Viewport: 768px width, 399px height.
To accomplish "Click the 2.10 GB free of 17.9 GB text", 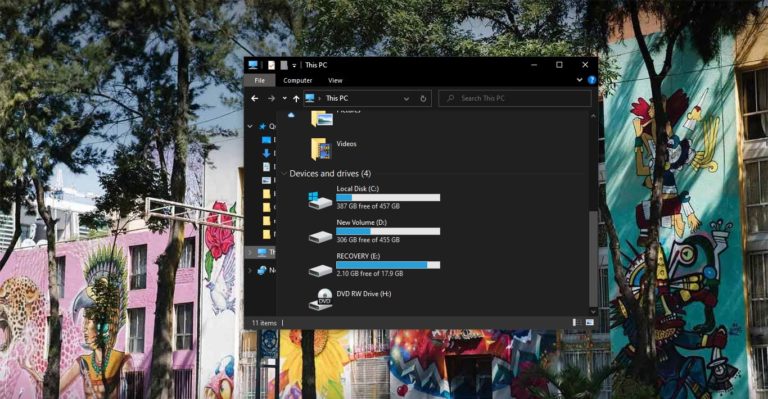I will click(x=370, y=274).
